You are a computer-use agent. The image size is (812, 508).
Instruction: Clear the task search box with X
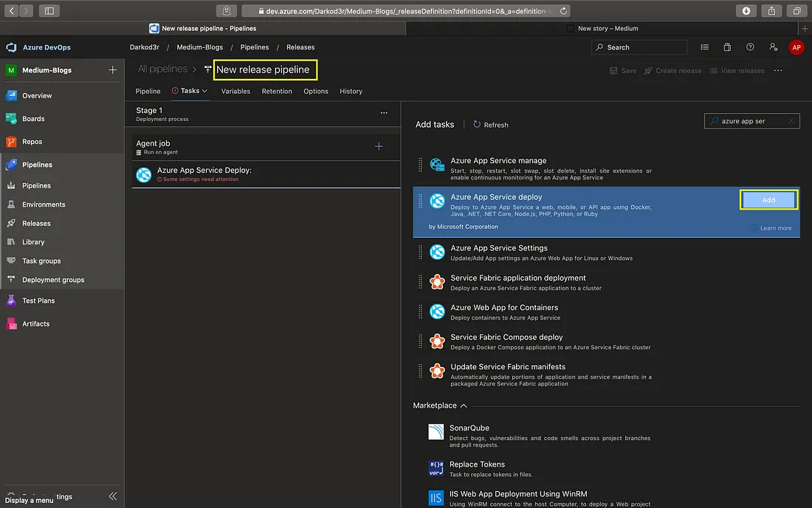pos(791,121)
